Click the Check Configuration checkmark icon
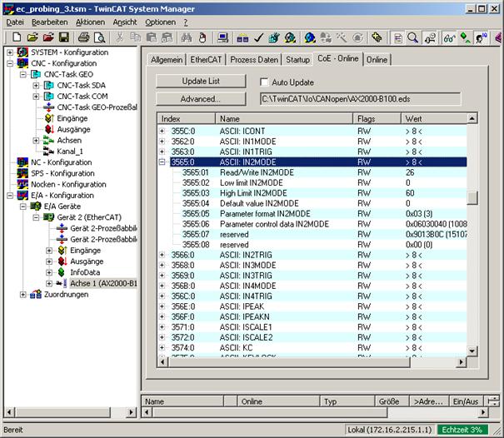 (259, 37)
